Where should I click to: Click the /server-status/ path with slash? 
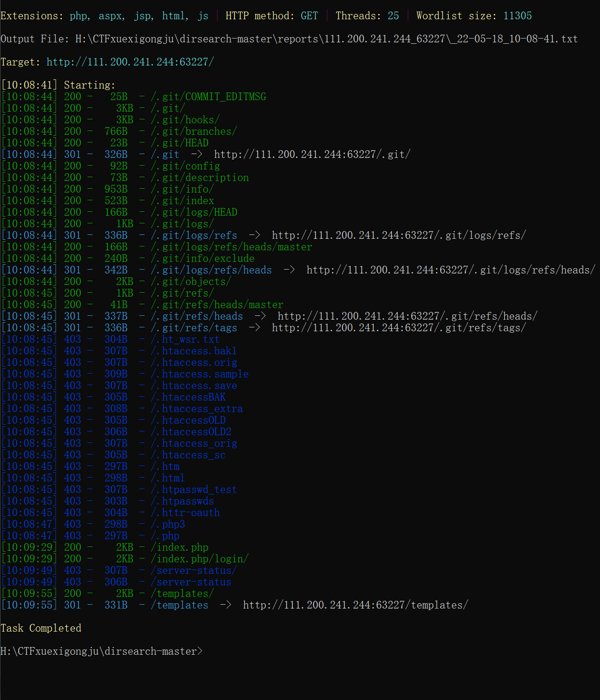click(x=194, y=570)
